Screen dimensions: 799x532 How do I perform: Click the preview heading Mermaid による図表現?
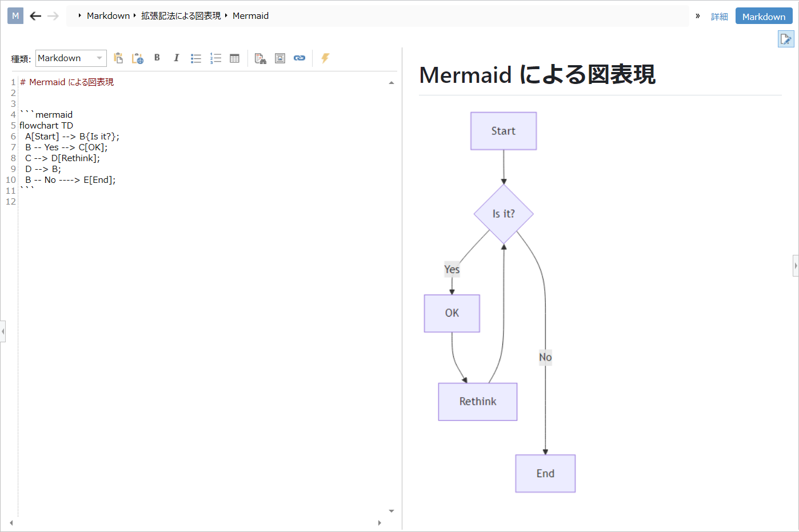537,75
